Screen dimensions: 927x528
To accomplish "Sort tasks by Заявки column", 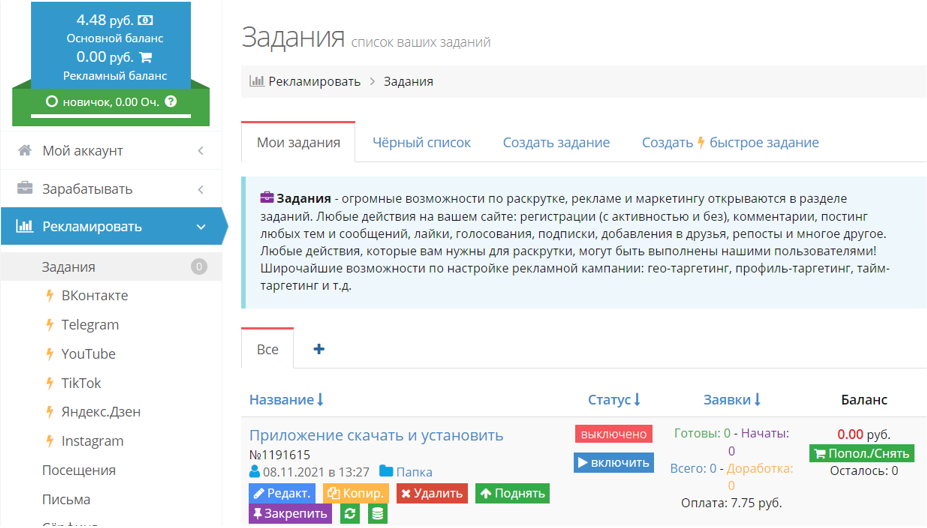I will tap(732, 400).
